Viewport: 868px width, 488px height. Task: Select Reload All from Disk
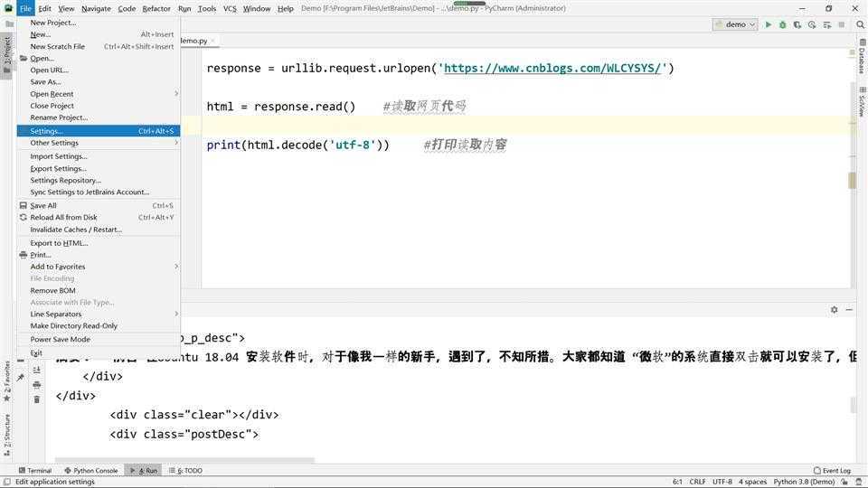(x=99, y=218)
